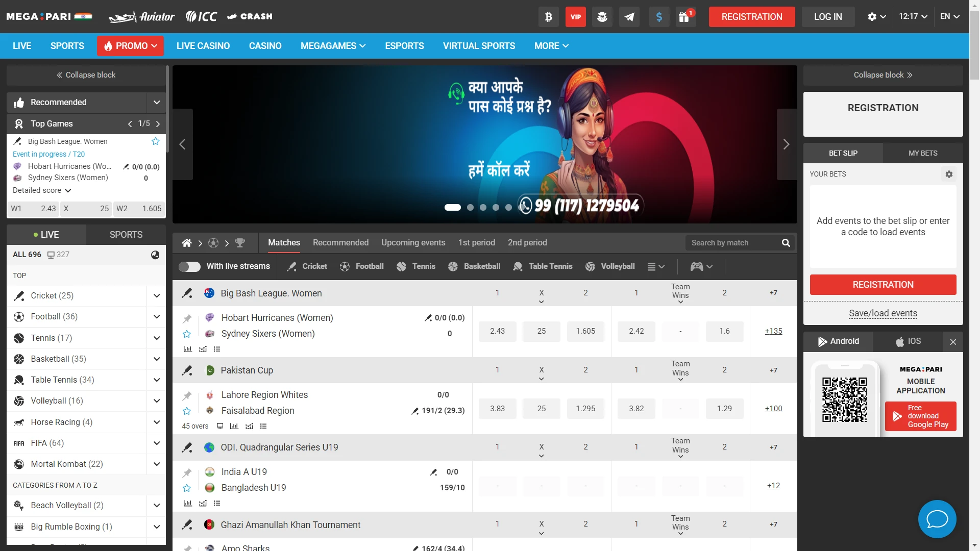Expand the Cricket (25) category

(x=157, y=296)
